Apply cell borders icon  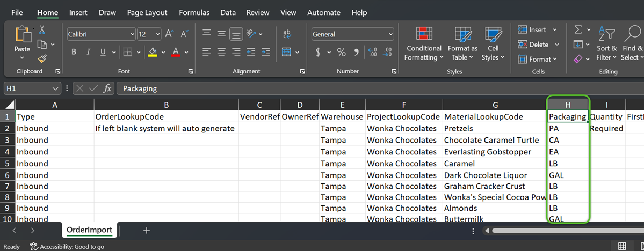coord(128,52)
